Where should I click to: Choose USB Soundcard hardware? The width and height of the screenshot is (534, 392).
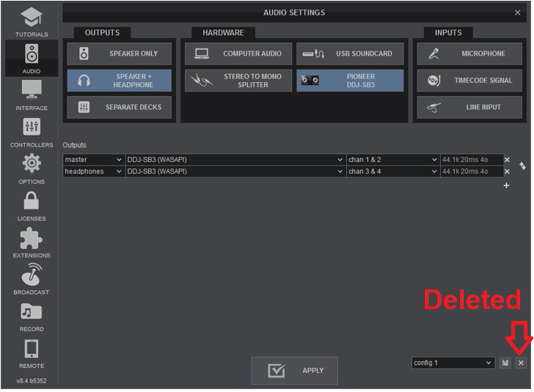(x=350, y=53)
